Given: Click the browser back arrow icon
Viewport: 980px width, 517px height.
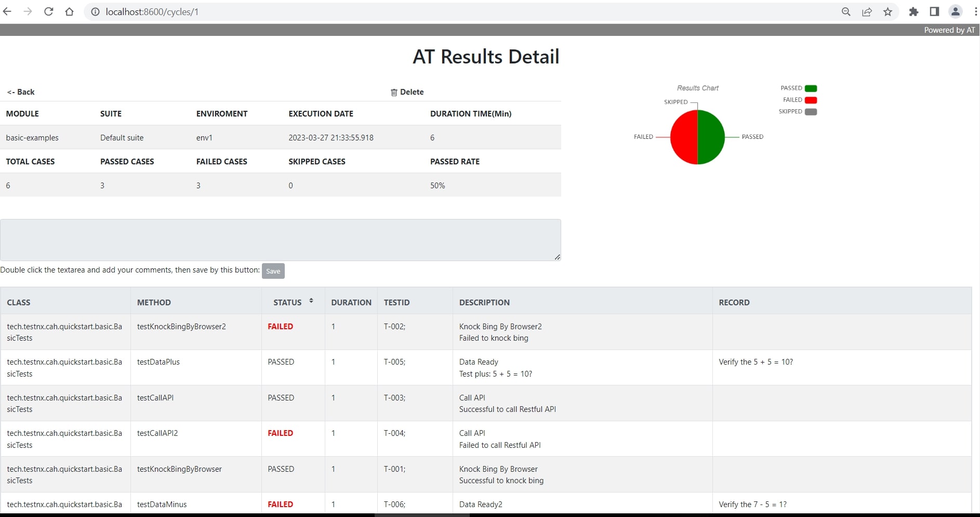Looking at the screenshot, I should tap(7, 11).
